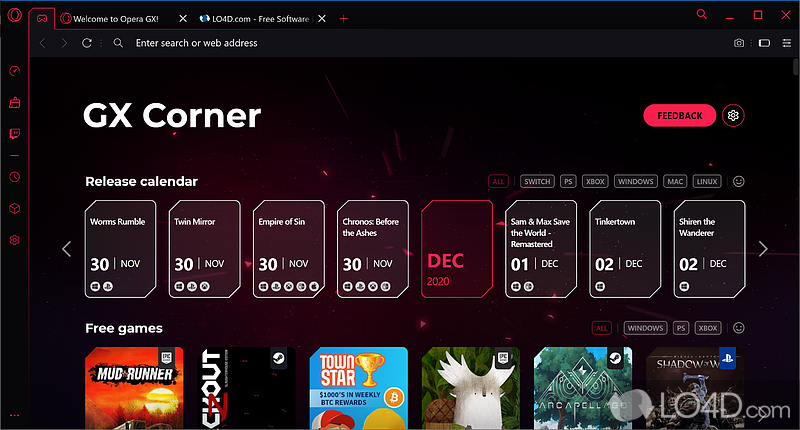Switch to LO4D.com Free Software tab
This screenshot has width=800, height=430.
point(255,19)
